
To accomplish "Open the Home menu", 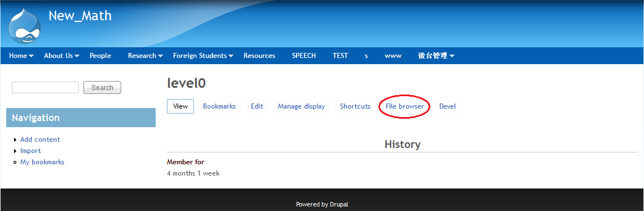I will tap(18, 56).
